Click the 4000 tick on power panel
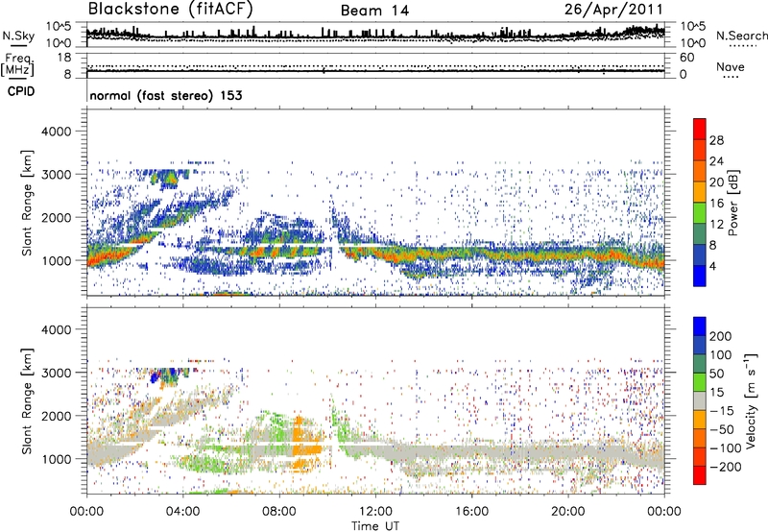 pos(57,132)
